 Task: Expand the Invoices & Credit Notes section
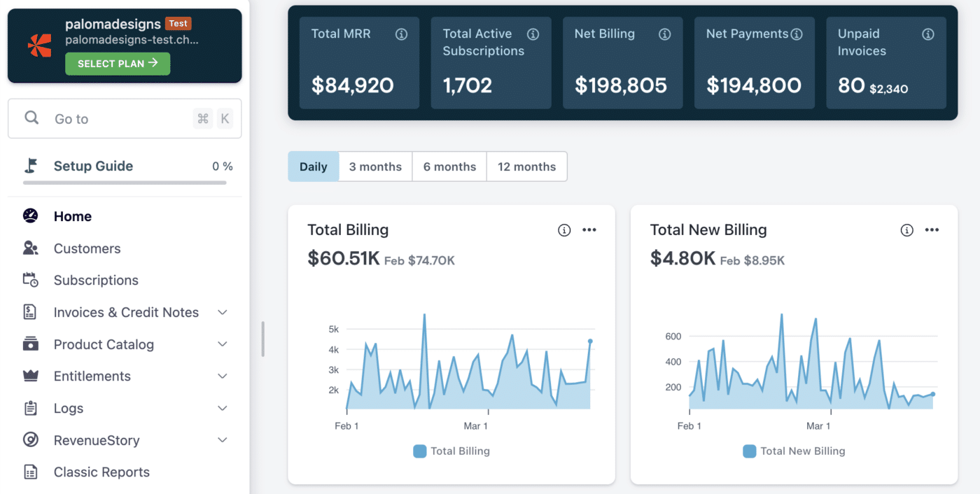coord(223,312)
